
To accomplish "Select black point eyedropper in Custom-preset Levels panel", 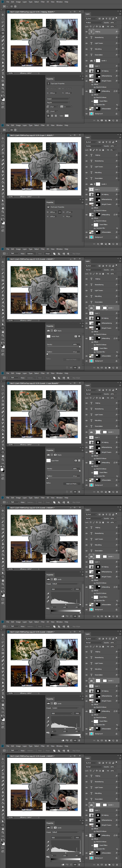I will coord(48,718).
